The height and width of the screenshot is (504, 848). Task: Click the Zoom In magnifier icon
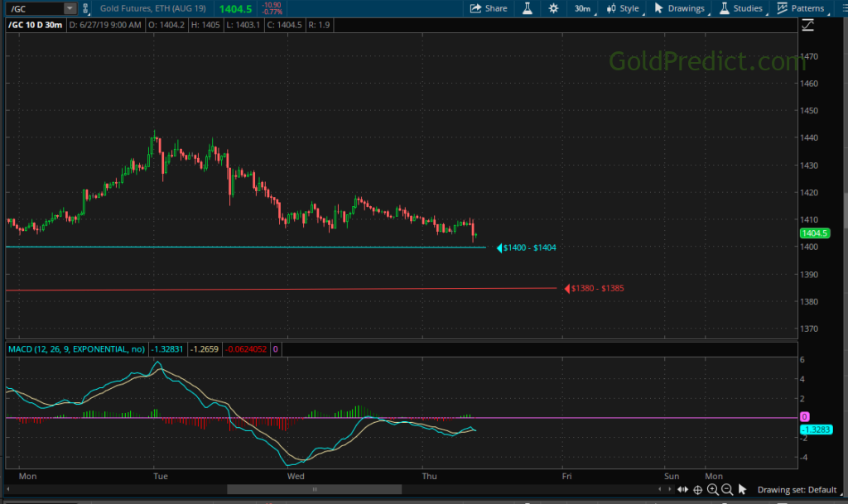point(714,490)
